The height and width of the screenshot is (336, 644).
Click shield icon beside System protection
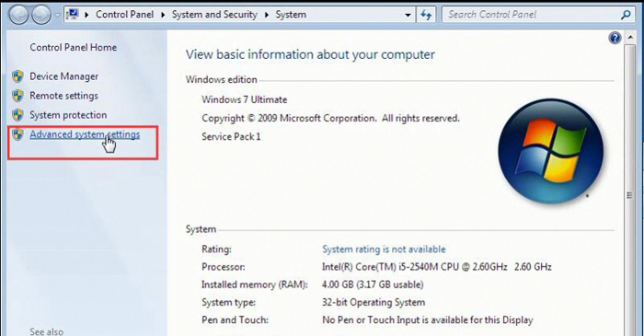(x=17, y=115)
